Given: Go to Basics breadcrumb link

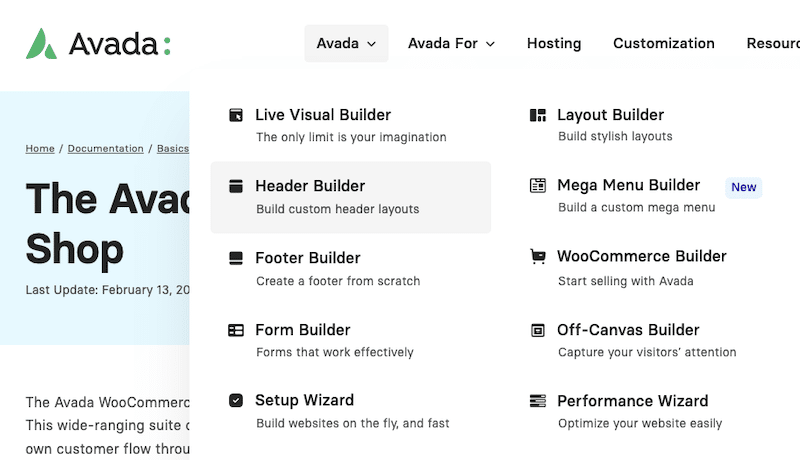Looking at the screenshot, I should 173,148.
